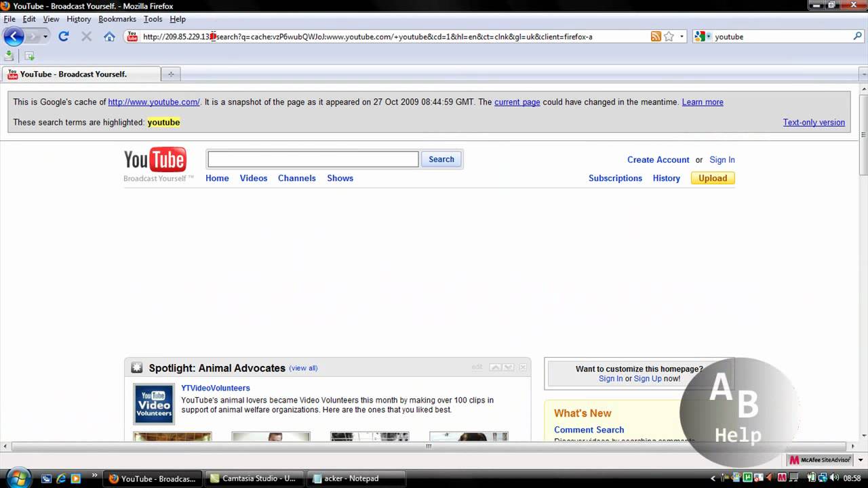The height and width of the screenshot is (488, 868).
Task: Reload the page with the refresh icon
Action: coord(64,37)
